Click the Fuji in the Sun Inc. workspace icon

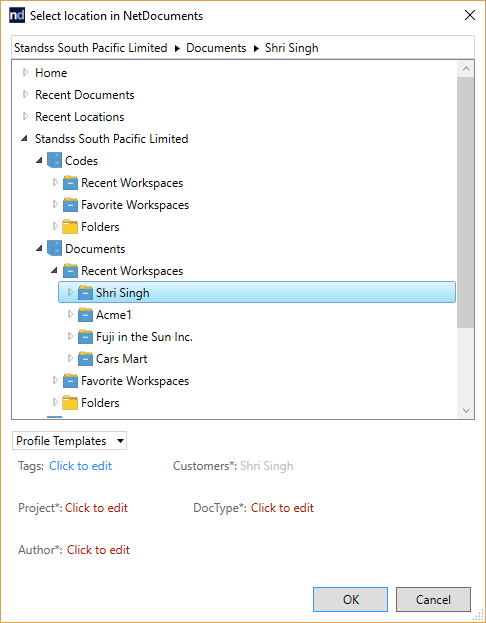[85, 337]
